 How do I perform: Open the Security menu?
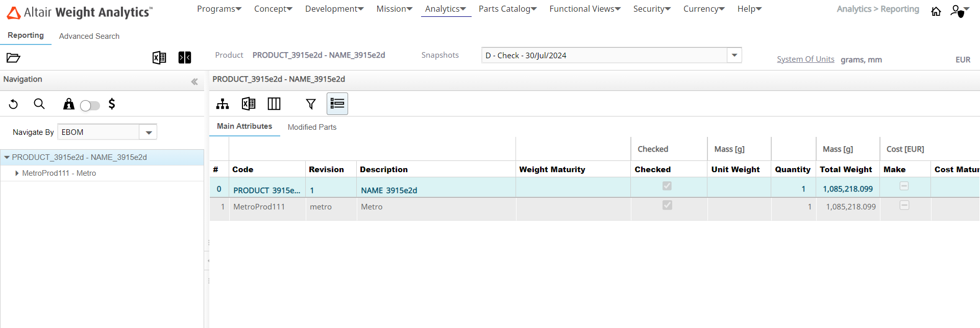pyautogui.click(x=652, y=9)
